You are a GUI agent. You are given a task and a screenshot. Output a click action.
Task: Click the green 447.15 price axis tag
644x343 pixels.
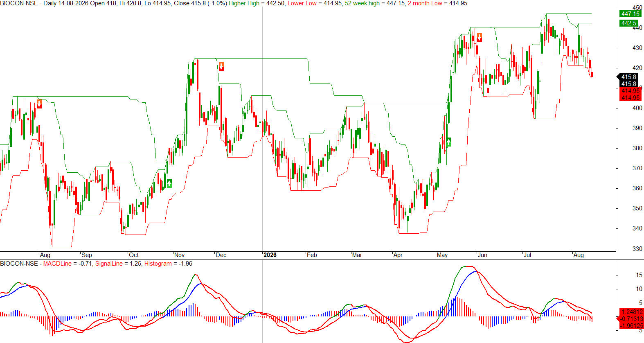click(630, 14)
